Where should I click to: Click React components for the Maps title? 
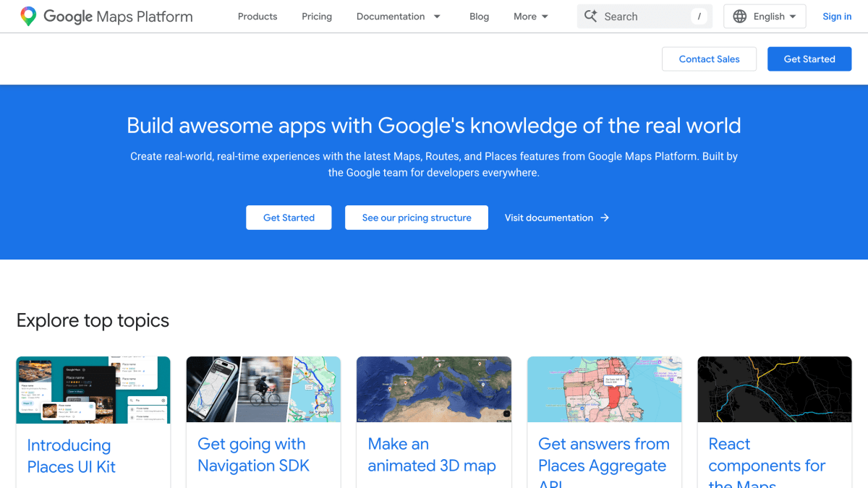pos(767,461)
